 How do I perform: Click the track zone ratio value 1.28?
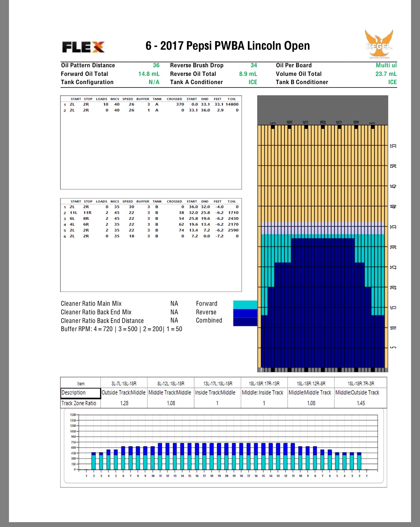(124, 403)
